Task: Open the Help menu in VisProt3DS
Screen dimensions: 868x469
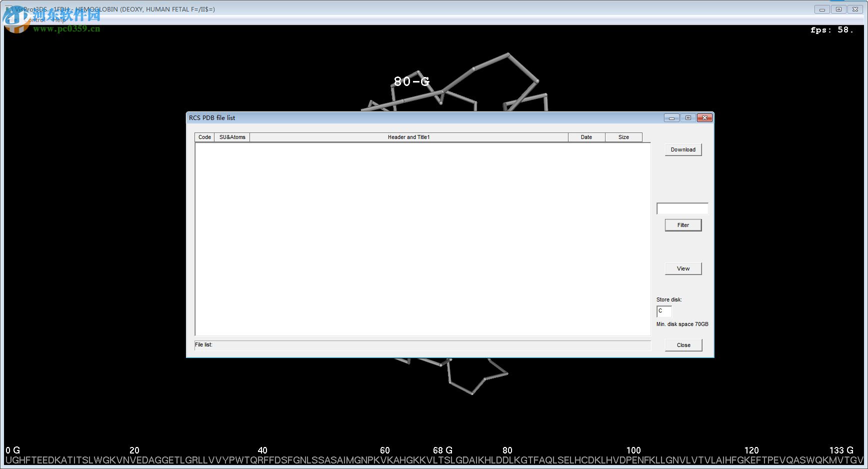Action: [x=59, y=20]
